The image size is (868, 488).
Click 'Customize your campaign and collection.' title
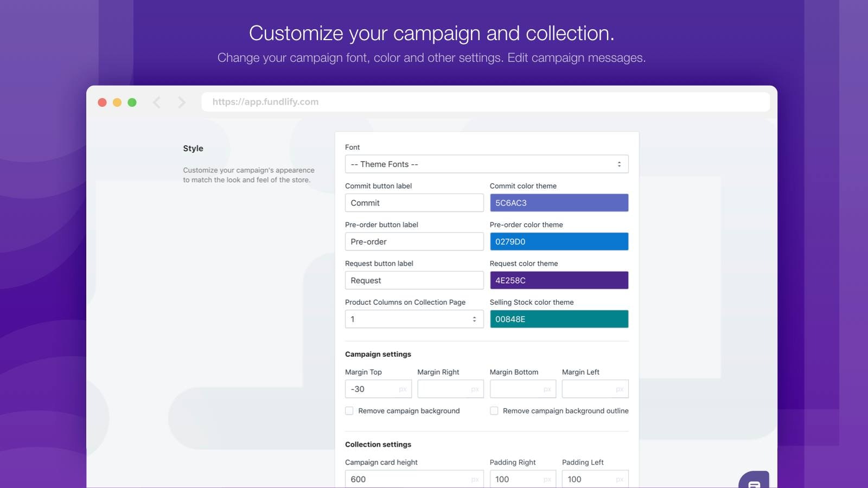click(432, 34)
